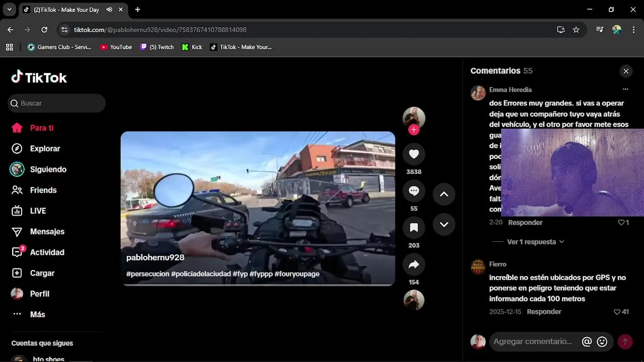Click the Buscar search field
Screen dimensions: 644x362
click(56, 103)
